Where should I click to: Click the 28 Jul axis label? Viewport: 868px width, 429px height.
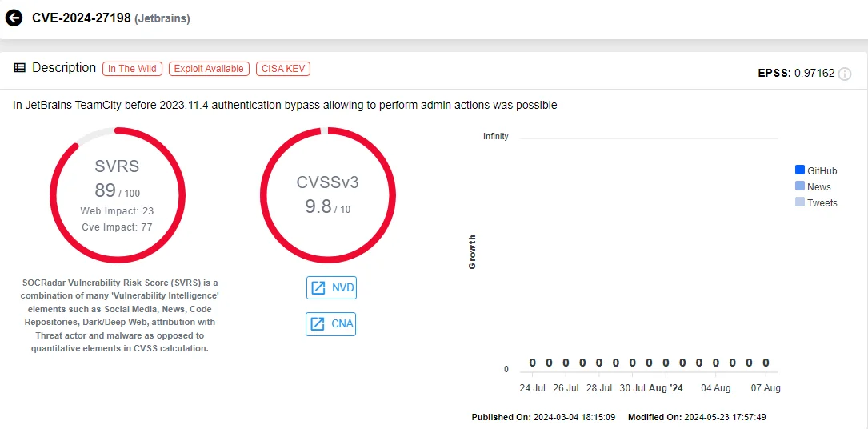click(599, 388)
